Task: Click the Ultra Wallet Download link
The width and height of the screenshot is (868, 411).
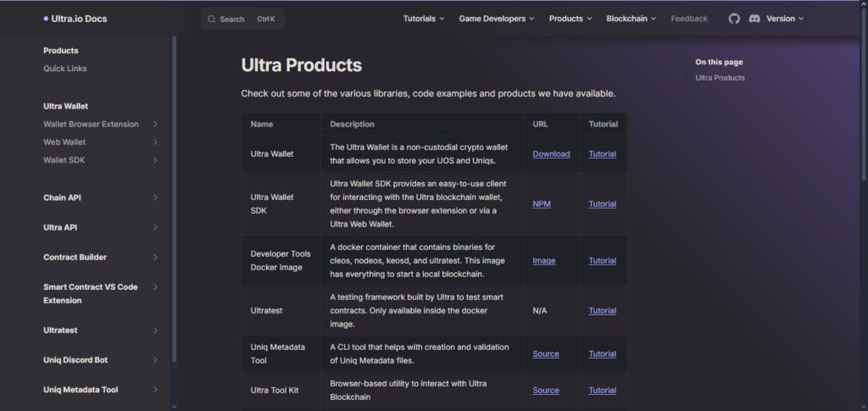Action: [x=551, y=153]
